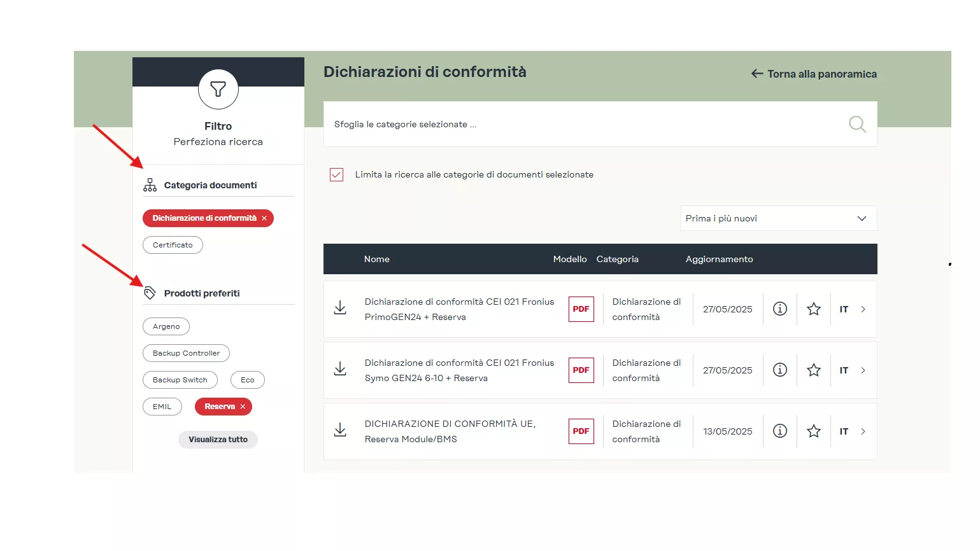Deselect the Reserva product filter
The height and width of the screenshot is (551, 980).
pos(243,407)
